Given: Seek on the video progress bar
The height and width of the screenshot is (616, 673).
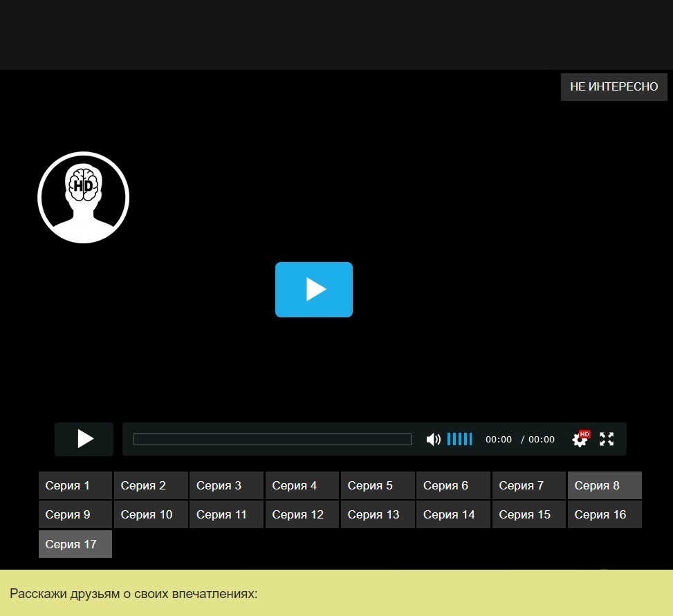Looking at the screenshot, I should pos(272,440).
